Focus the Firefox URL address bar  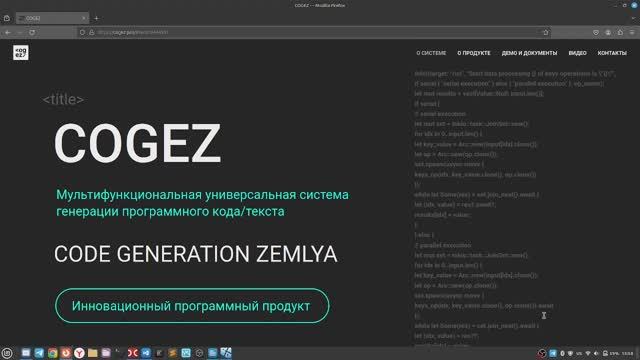pyautogui.click(x=313, y=32)
